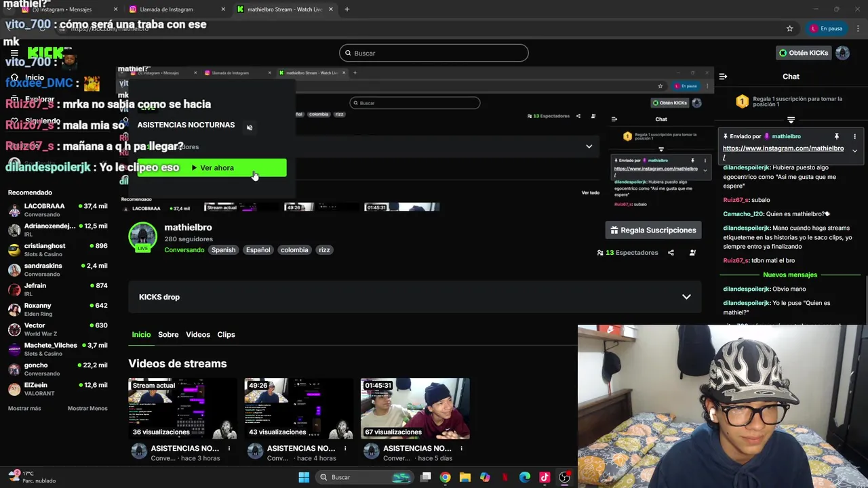Close the Instagram Mensajes tab
This screenshot has width=868, height=488.
[115, 9]
